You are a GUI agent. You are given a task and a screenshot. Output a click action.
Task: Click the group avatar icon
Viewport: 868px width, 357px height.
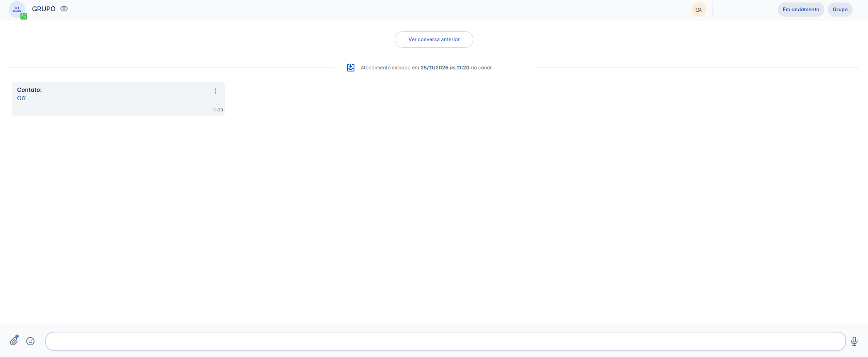pos(17,9)
